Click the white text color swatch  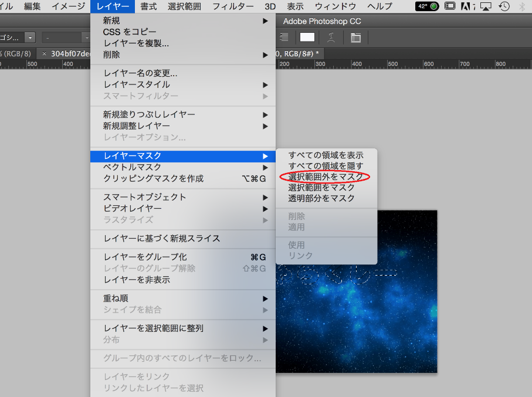point(307,37)
